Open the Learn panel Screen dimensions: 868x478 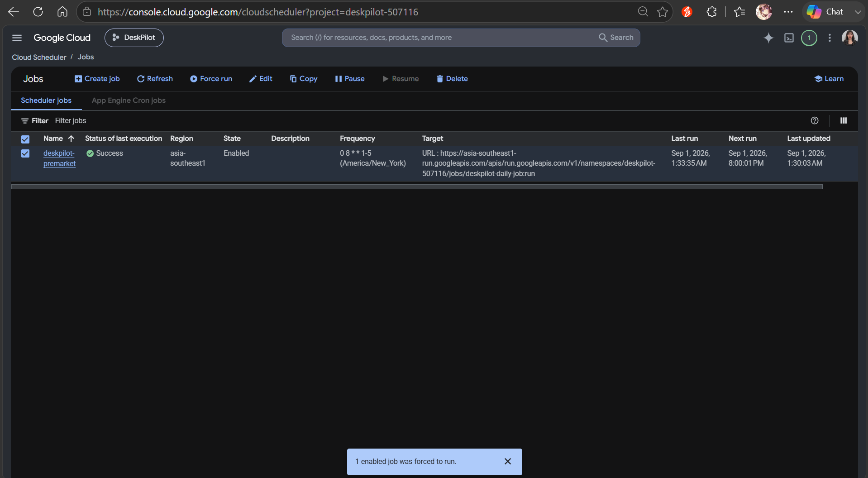(x=829, y=79)
